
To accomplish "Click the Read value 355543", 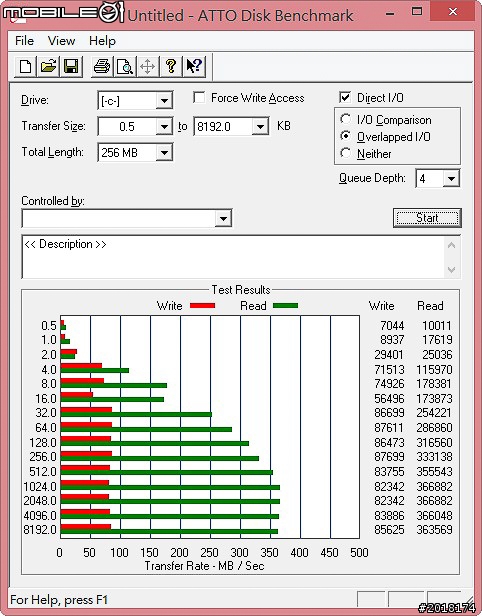I will click(x=434, y=471).
